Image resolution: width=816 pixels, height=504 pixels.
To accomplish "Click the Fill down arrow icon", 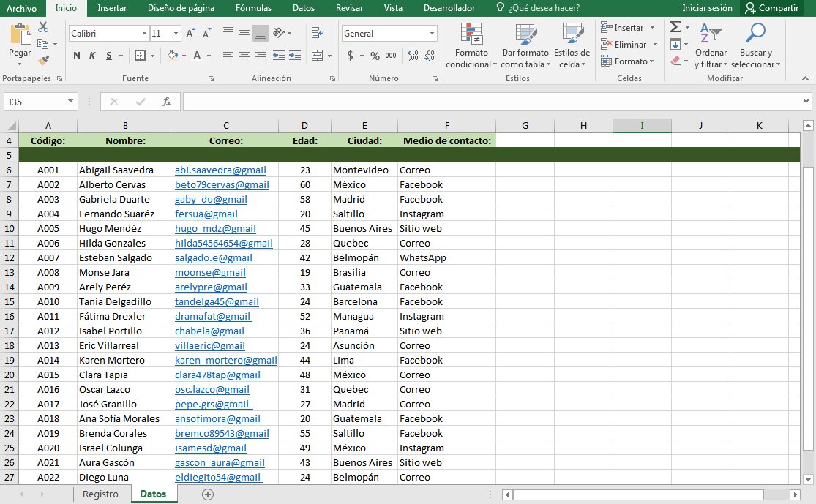I will pyautogui.click(x=675, y=44).
